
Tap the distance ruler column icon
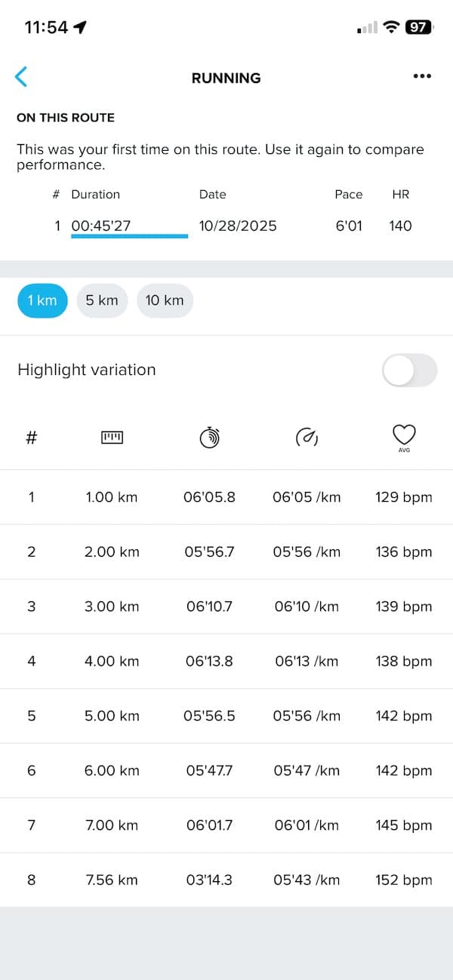[x=112, y=437]
